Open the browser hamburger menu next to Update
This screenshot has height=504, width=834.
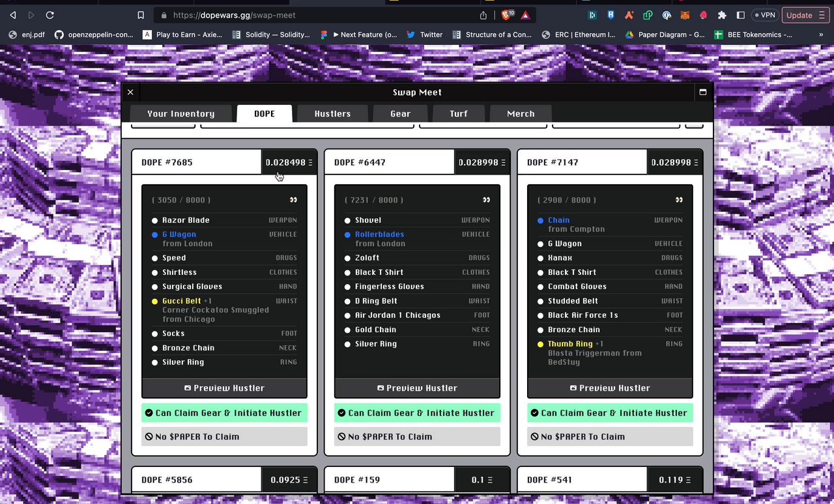[821, 15]
